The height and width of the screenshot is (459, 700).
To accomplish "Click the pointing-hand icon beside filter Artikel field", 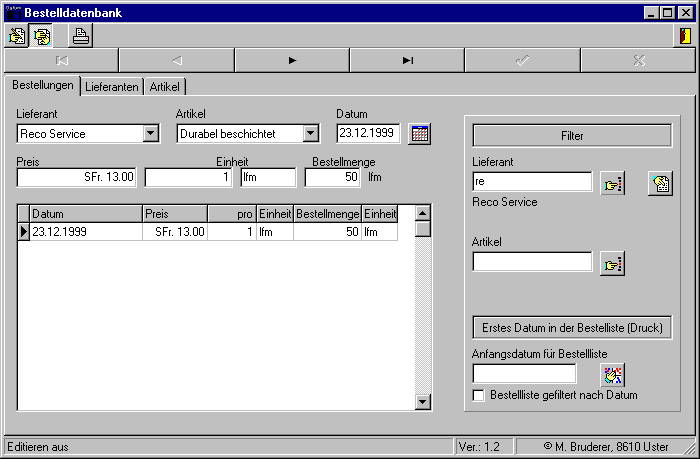I will [612, 264].
